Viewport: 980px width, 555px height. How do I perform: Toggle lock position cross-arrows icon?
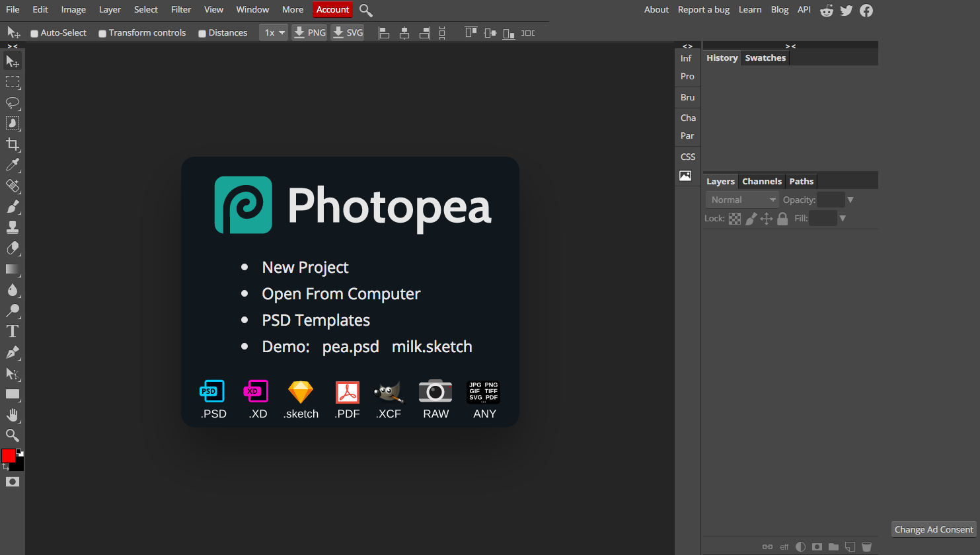pos(767,219)
